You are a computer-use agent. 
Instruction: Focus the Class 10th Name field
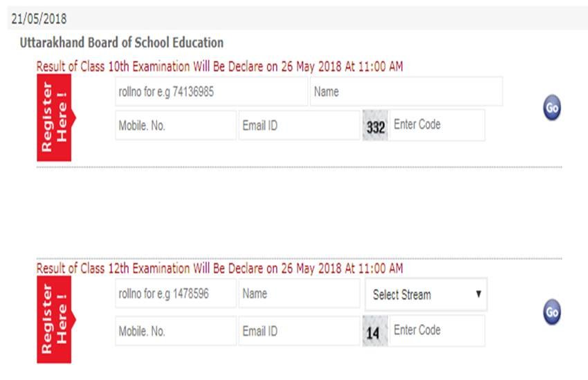coord(406,91)
